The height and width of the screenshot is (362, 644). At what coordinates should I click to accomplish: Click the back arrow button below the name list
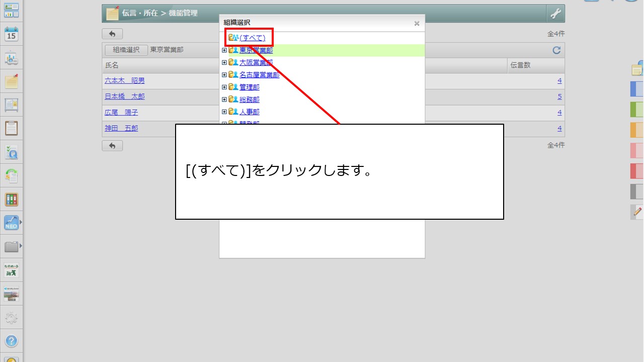coord(112,145)
